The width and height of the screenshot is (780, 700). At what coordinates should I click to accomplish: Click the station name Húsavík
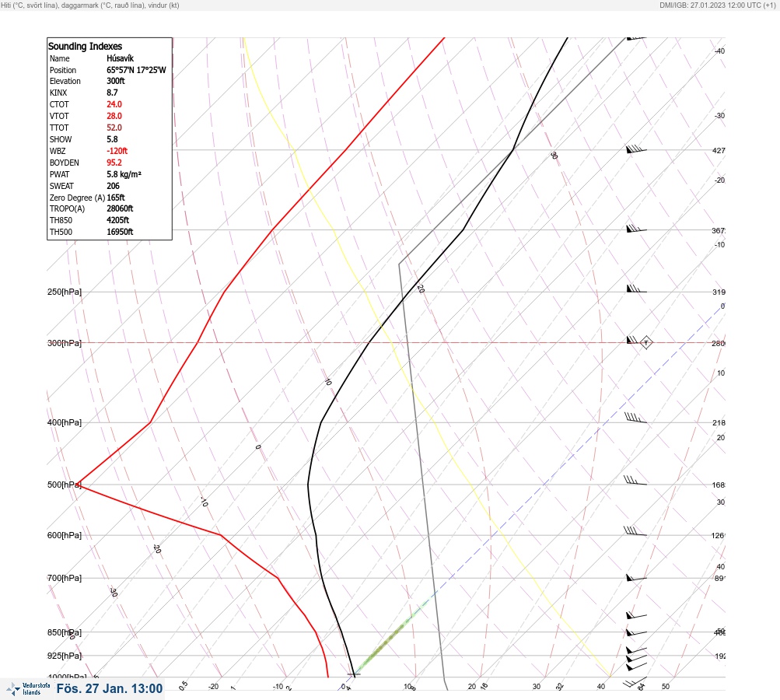[x=120, y=58]
